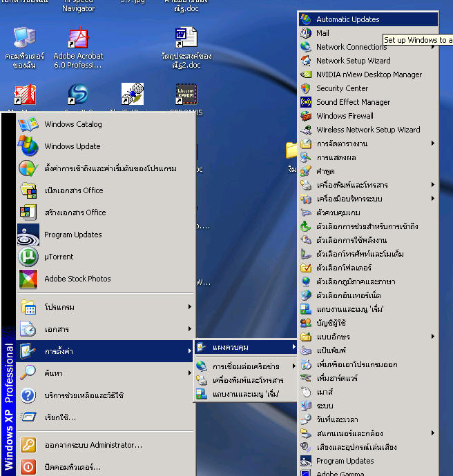Click ออกจากระบบ Administrator... log off item

[105, 445]
